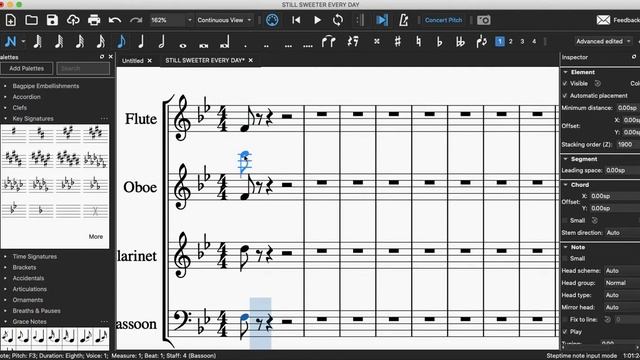Apply flat accidental
The image size is (640, 360).
(439, 41)
